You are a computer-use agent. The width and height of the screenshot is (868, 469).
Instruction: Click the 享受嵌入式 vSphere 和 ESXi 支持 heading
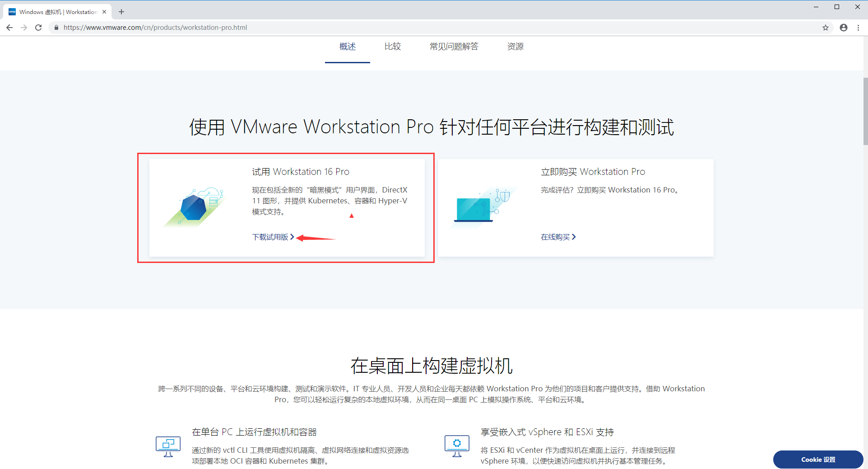click(x=547, y=432)
